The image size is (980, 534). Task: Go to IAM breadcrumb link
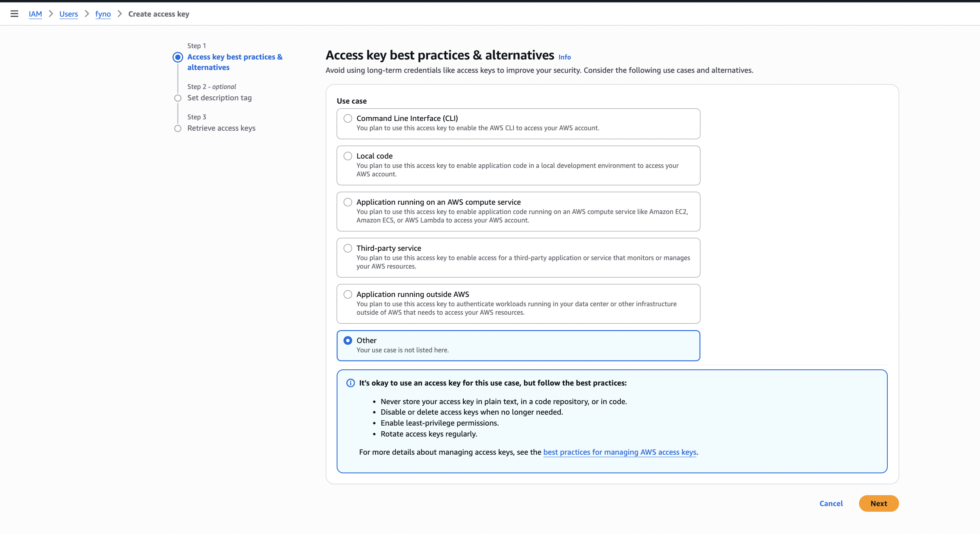[35, 14]
